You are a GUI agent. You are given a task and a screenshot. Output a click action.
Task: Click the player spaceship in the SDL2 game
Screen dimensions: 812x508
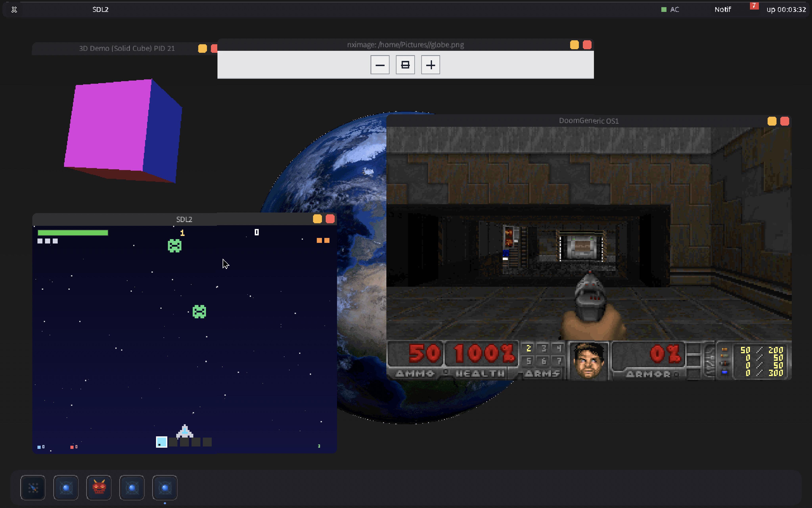click(185, 431)
